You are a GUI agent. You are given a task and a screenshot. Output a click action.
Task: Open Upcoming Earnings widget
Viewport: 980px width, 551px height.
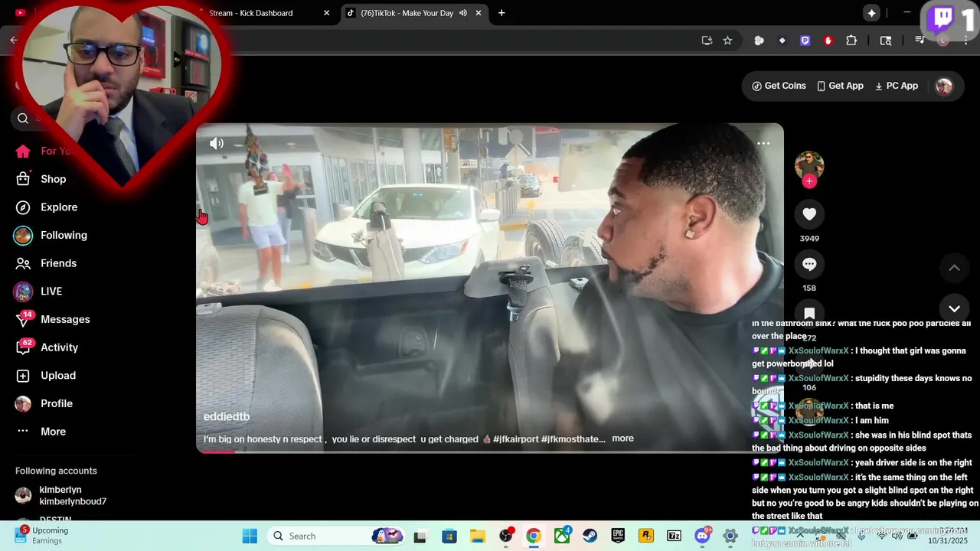pyautogui.click(x=43, y=536)
